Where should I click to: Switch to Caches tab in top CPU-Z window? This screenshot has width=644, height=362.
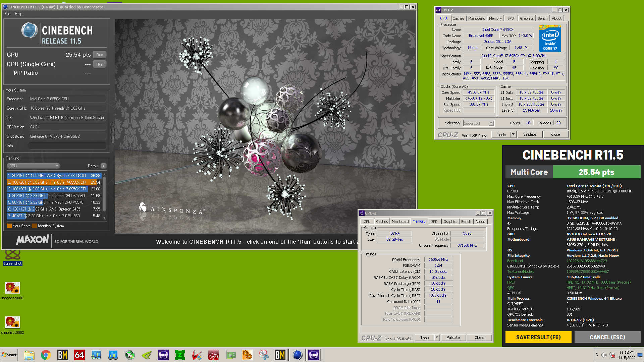pos(458,18)
